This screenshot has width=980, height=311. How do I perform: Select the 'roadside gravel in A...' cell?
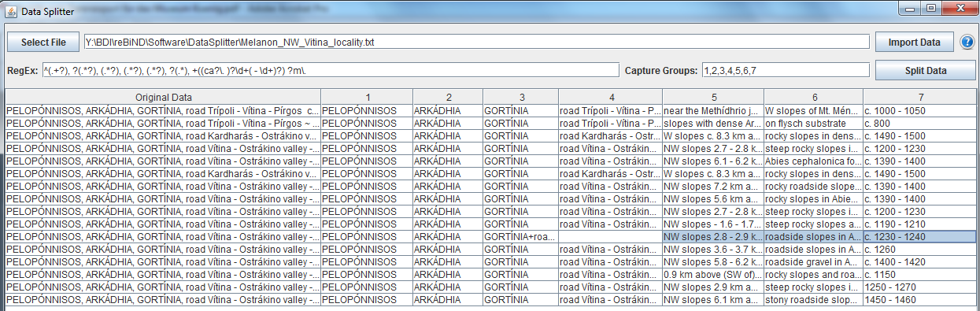click(x=813, y=261)
